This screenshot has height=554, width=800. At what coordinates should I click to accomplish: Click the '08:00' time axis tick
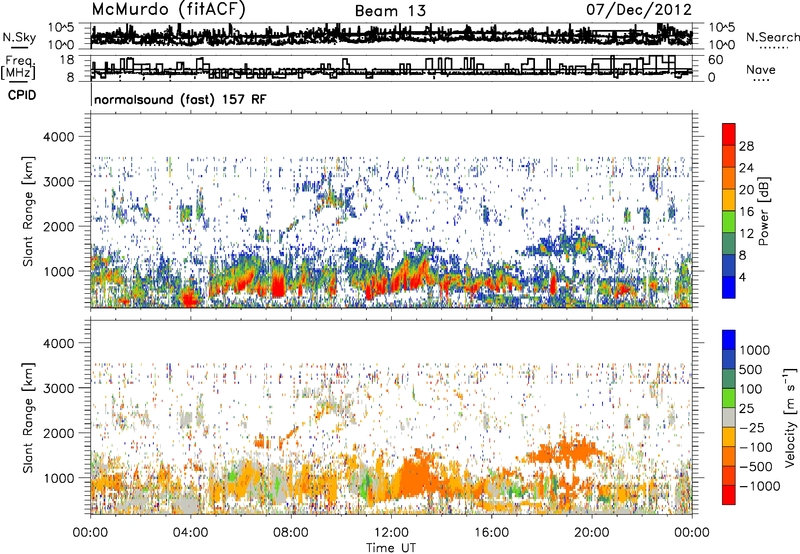[291, 533]
